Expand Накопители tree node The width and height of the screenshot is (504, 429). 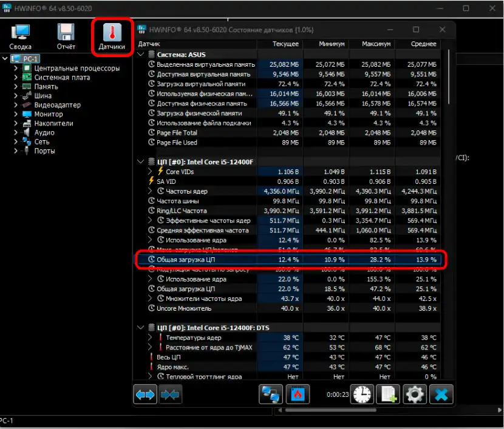[15, 123]
